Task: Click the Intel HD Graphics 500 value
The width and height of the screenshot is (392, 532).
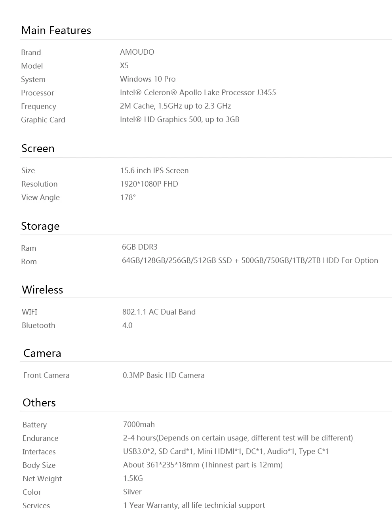Action: pyautogui.click(x=180, y=119)
